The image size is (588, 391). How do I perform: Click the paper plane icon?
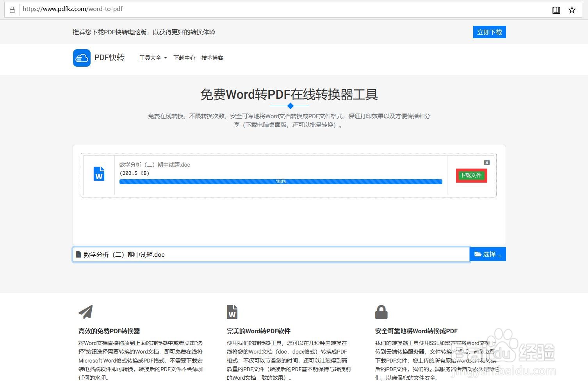[x=86, y=312]
